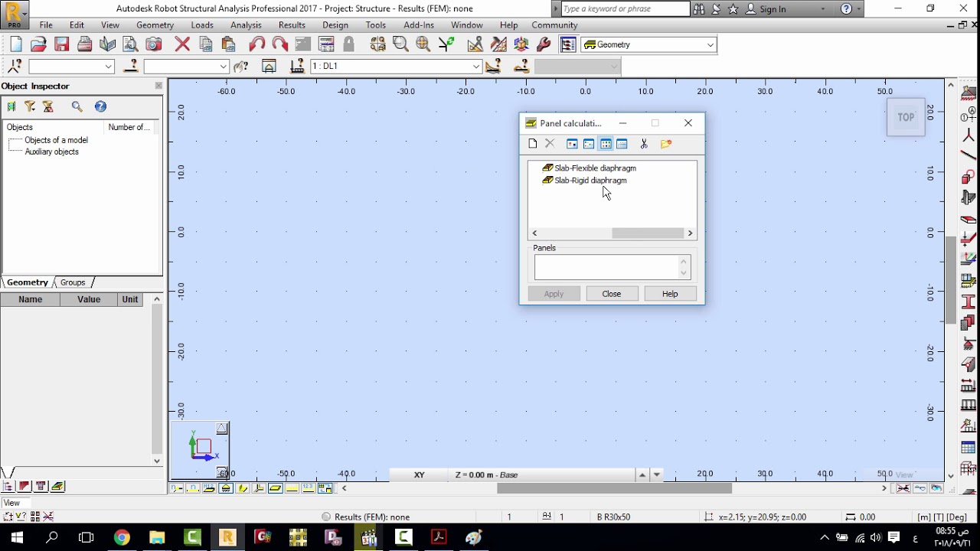This screenshot has width=980, height=551.
Task: Click the Close button in Panel calculation dialog
Action: point(612,294)
